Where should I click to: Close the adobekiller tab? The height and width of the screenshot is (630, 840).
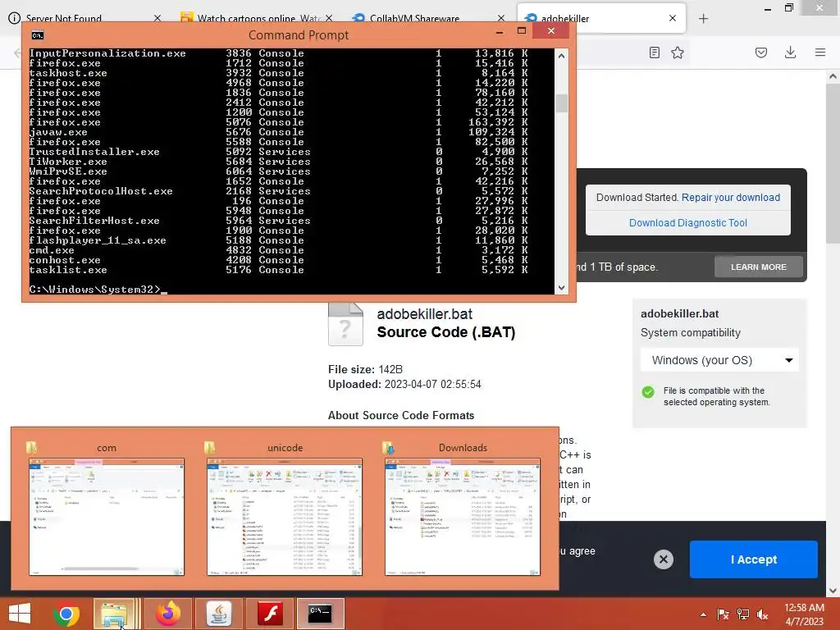673,18
